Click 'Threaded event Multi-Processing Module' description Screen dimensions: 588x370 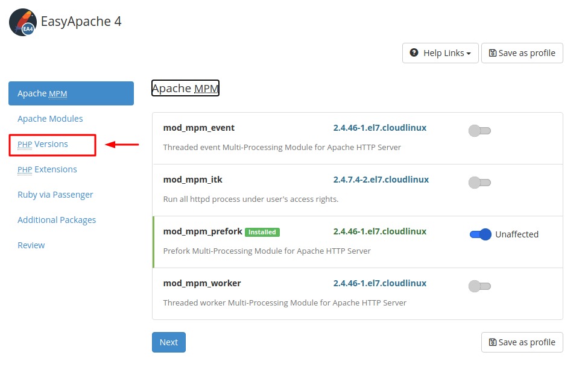tap(282, 147)
